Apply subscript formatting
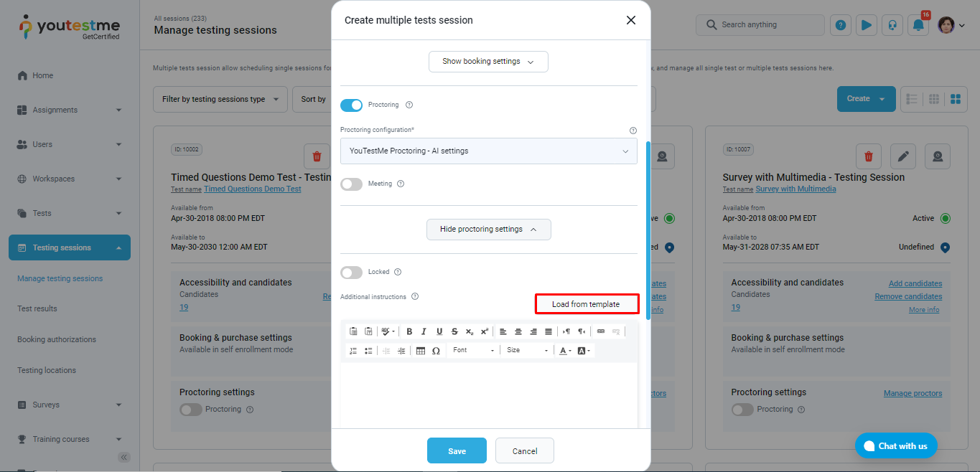Image resolution: width=980 pixels, height=472 pixels. (x=470, y=331)
